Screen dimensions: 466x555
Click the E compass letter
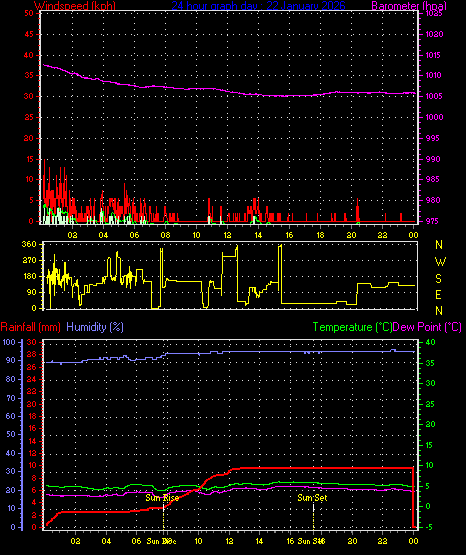tap(438, 294)
